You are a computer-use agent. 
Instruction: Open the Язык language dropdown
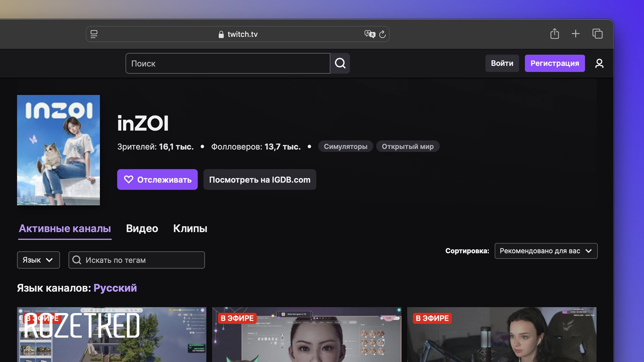(x=38, y=260)
